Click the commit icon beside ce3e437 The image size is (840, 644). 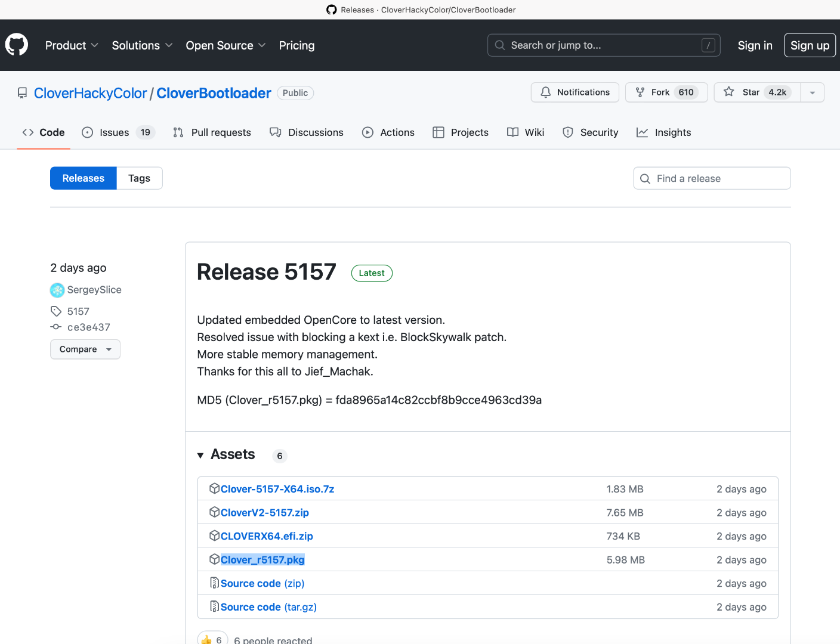click(x=56, y=327)
